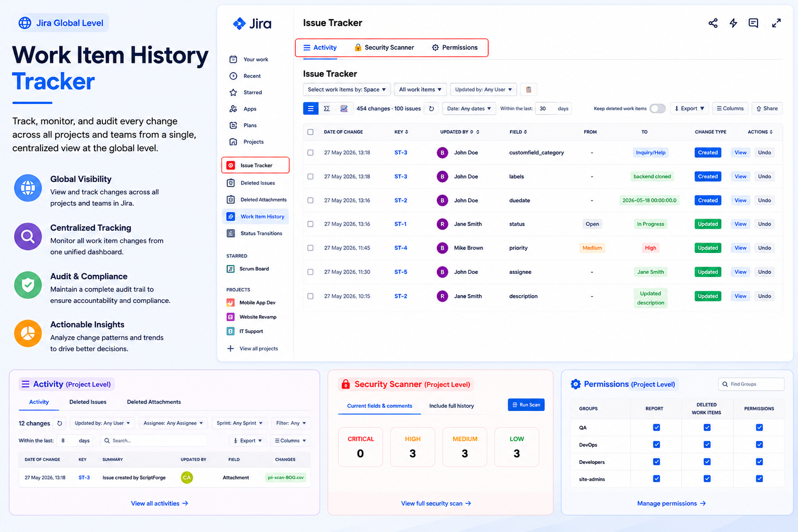This screenshot has width=798, height=532.
Task: Open the Export dropdown in Issue Tracker
Action: [689, 109]
